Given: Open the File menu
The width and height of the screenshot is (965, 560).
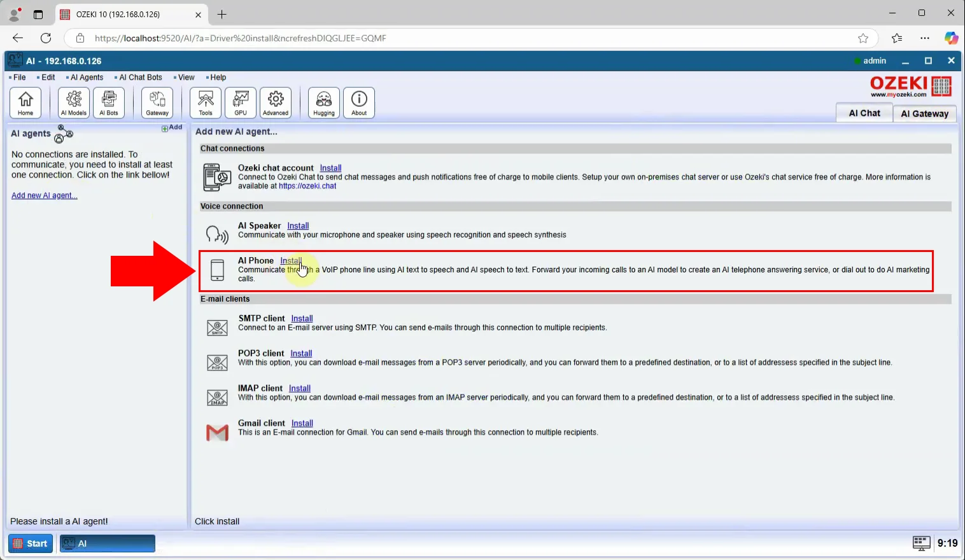Looking at the screenshot, I should tap(19, 78).
